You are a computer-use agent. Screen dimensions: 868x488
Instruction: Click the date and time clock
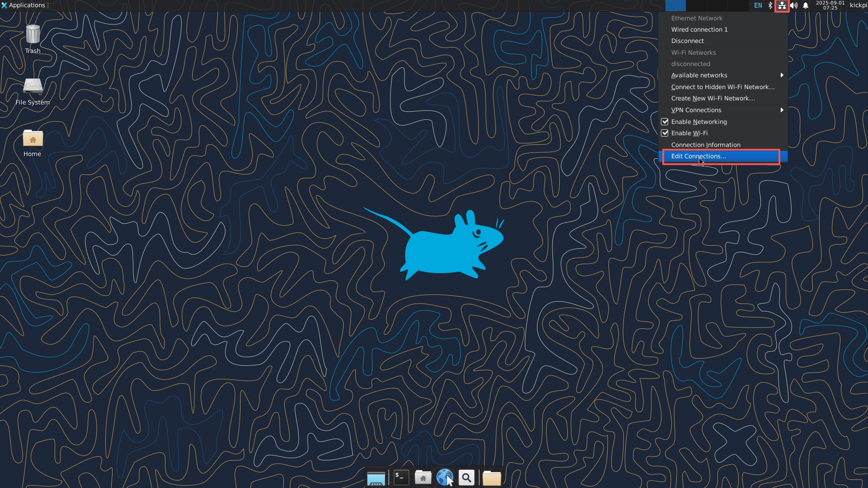[830, 5]
